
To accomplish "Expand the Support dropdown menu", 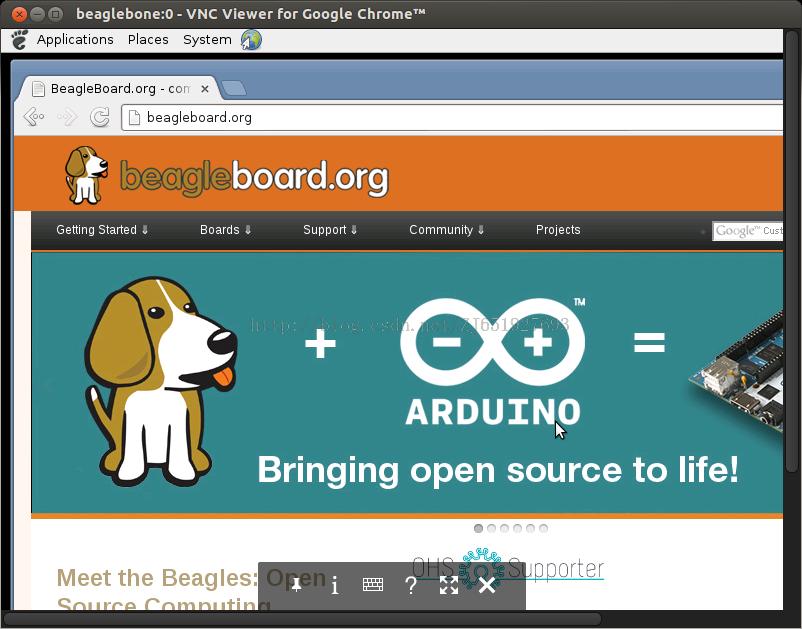I will click(330, 230).
